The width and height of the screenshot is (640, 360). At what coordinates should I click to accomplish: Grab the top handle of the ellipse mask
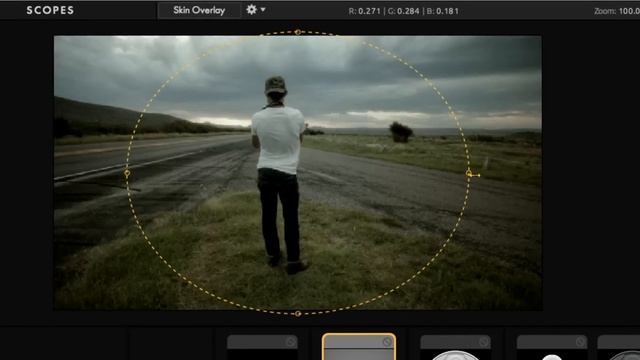pyautogui.click(x=298, y=32)
